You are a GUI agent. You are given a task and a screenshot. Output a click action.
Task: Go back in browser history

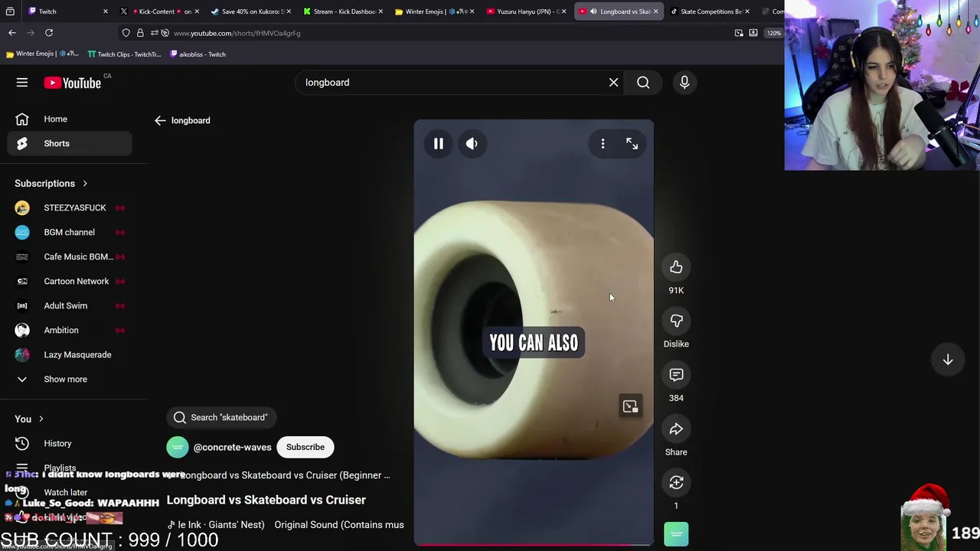click(12, 33)
